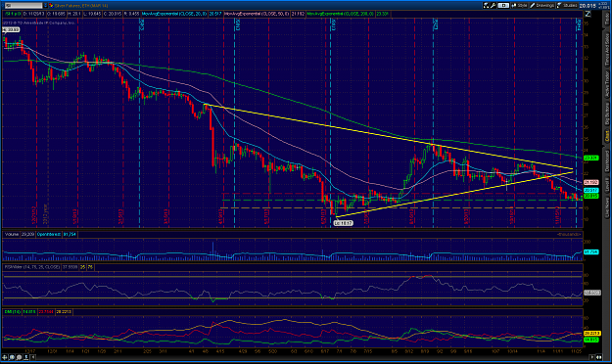This screenshot has height=364, width=612.
Task: Open the Studies menu
Action: [x=567, y=5]
